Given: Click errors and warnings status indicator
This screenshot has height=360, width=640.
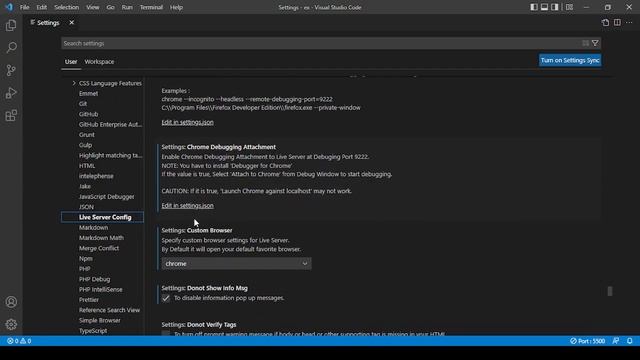Looking at the screenshot, I should pos(19,341).
